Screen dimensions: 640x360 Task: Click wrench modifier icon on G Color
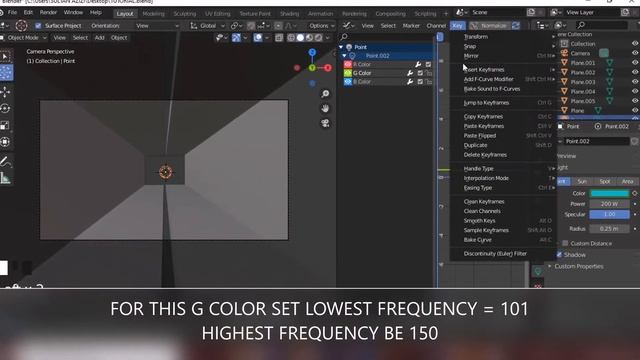point(410,73)
